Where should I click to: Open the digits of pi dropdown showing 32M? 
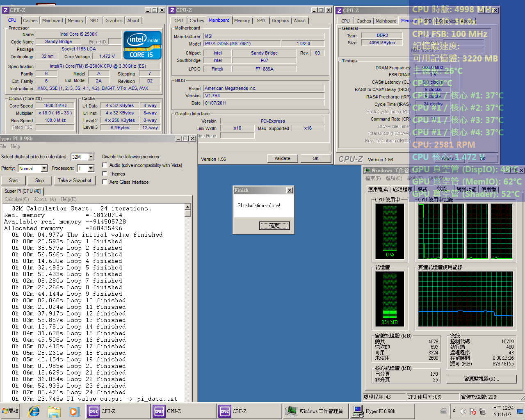click(91, 157)
